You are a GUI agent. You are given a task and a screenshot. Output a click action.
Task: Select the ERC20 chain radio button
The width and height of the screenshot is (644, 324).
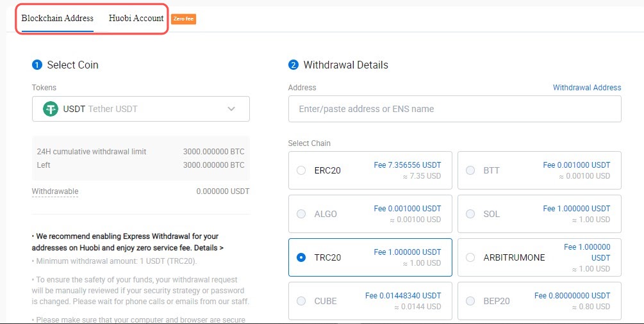(x=301, y=170)
